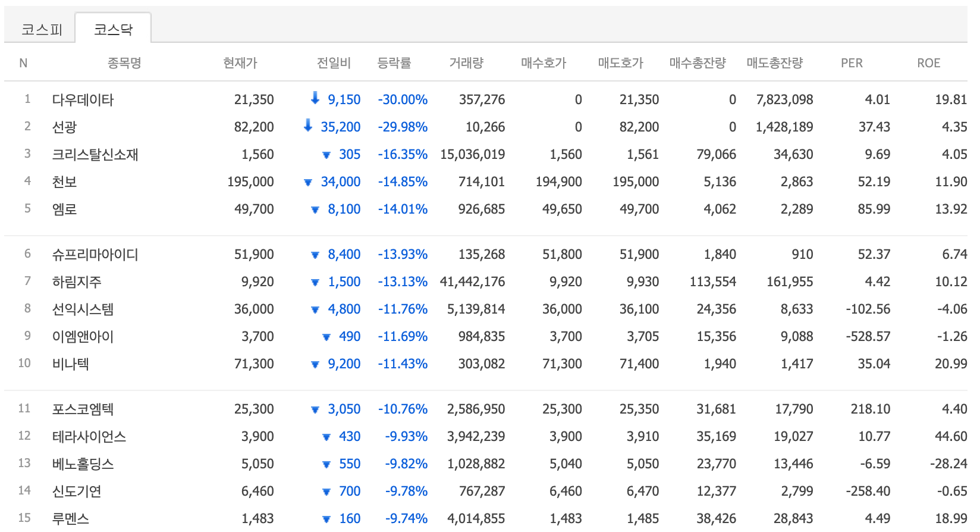Click the down triangle beside 34,000
Viewport: 980px width, 532px height.
click(x=308, y=183)
